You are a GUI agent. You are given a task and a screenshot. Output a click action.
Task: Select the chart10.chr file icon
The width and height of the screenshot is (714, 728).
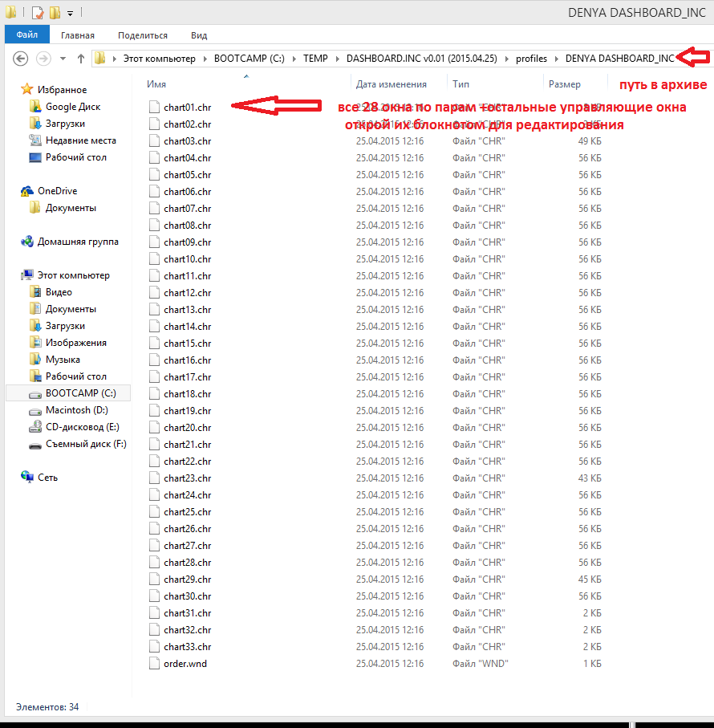155,259
